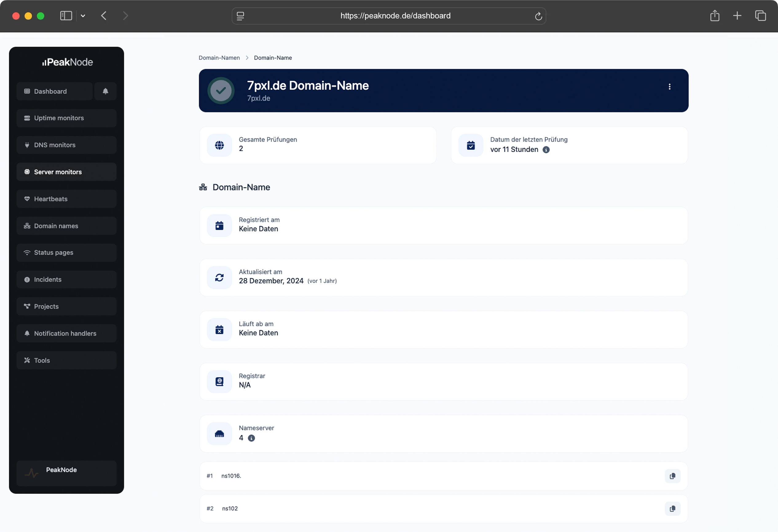This screenshot has width=778, height=532.
Task: Open the three-dot menu in domain header
Action: coord(670,87)
